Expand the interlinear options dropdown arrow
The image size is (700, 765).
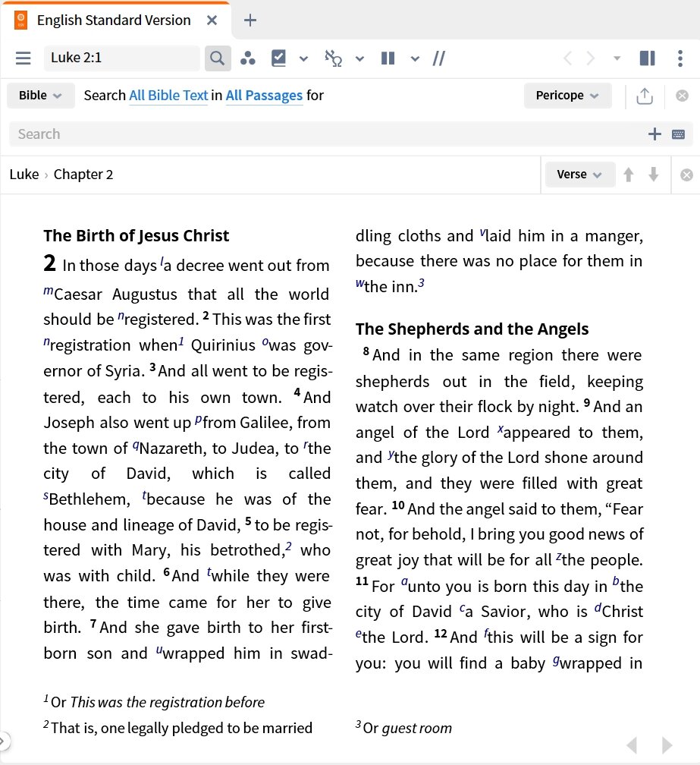(x=359, y=59)
